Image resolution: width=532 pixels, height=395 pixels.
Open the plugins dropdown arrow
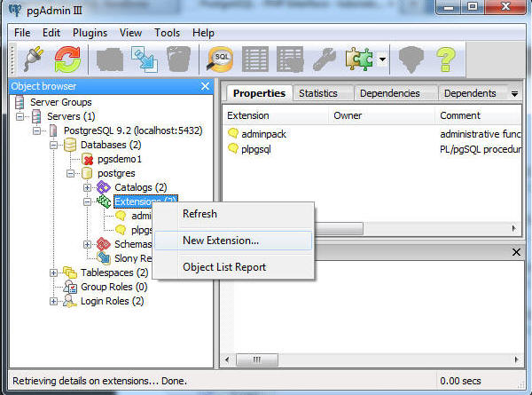click(382, 59)
